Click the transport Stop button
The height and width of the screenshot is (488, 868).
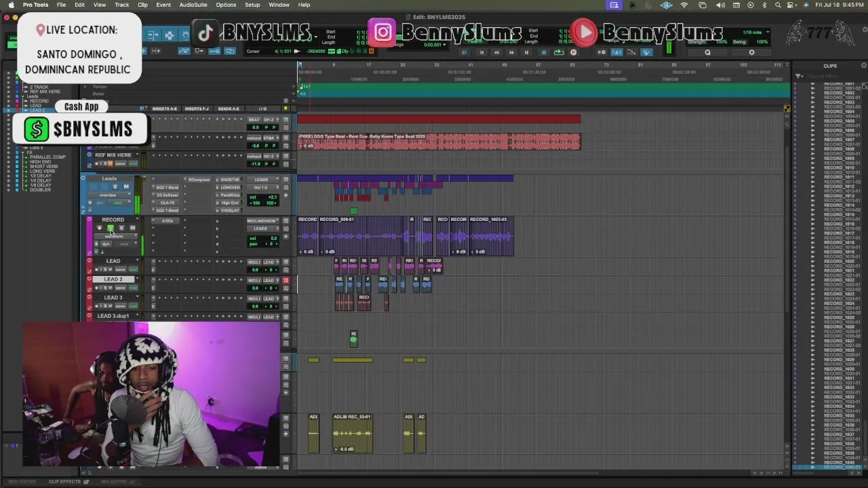[544, 52]
